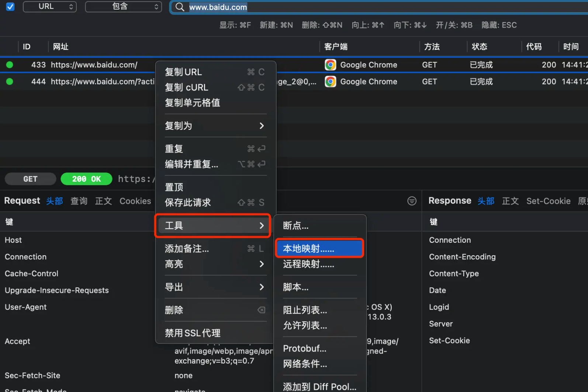Screen dimensions: 588x392
Task: Open the URL filter field dropdown
Action: click(x=50, y=7)
